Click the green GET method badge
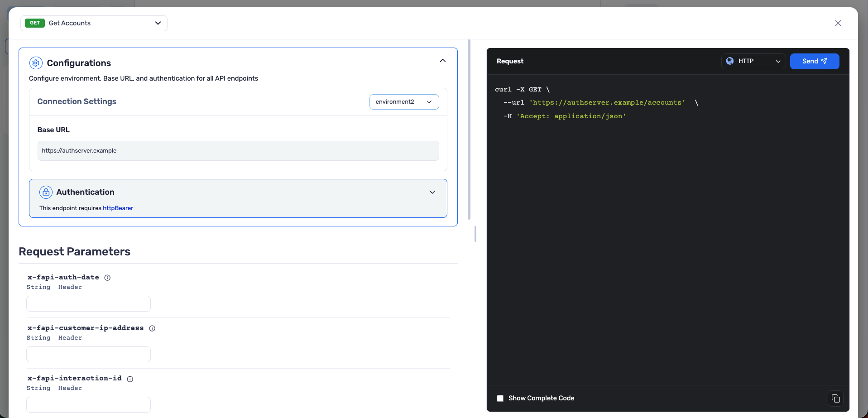868x418 pixels. pos(34,23)
